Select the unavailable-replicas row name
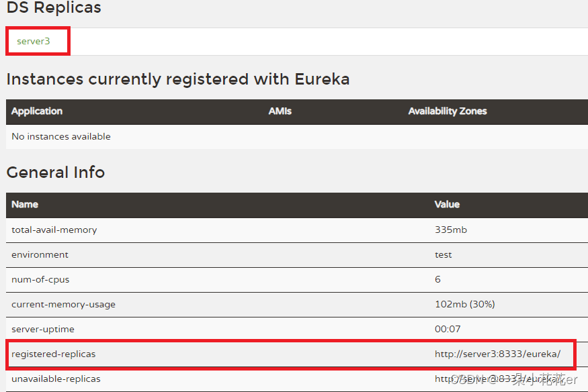The image size is (588, 392). point(56,379)
